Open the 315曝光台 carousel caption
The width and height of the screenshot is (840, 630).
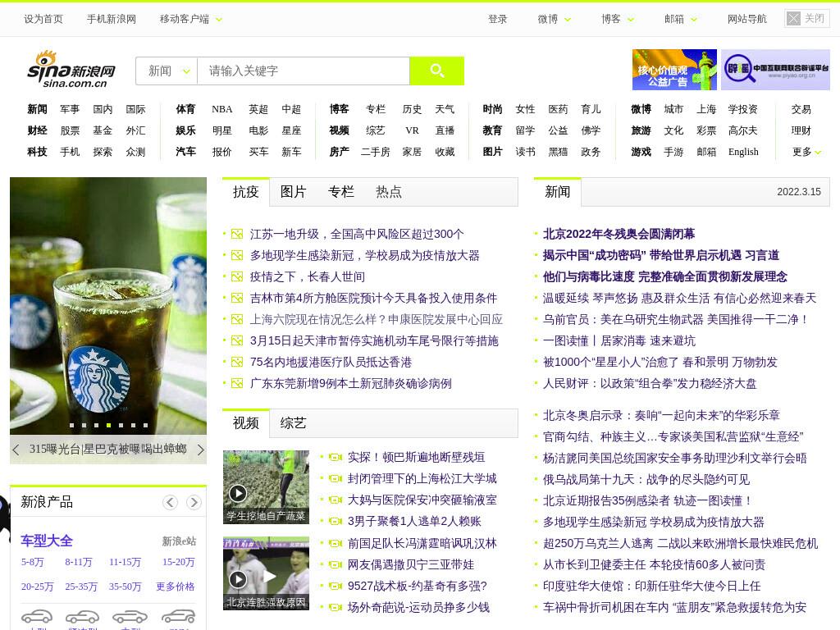click(x=107, y=449)
